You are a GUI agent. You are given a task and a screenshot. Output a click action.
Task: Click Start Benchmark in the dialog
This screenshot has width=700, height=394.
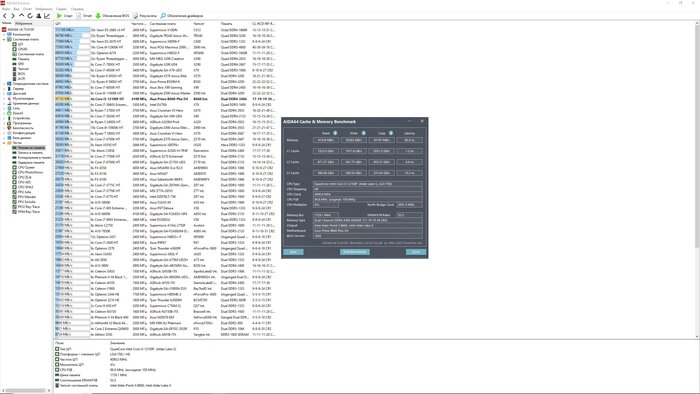[355, 252]
